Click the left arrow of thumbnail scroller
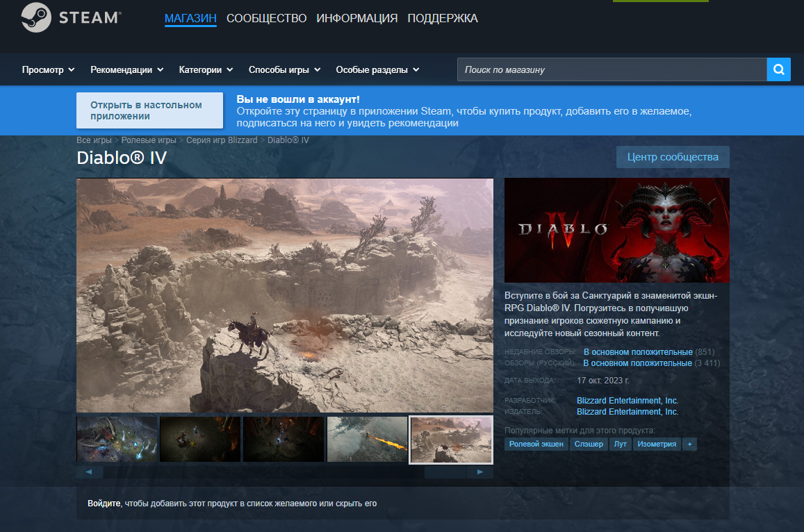 89,472
